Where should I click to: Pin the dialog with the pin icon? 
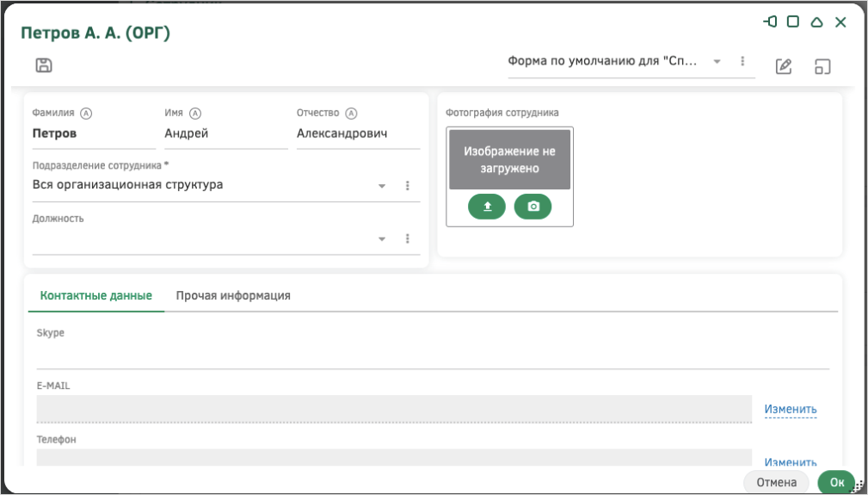769,22
